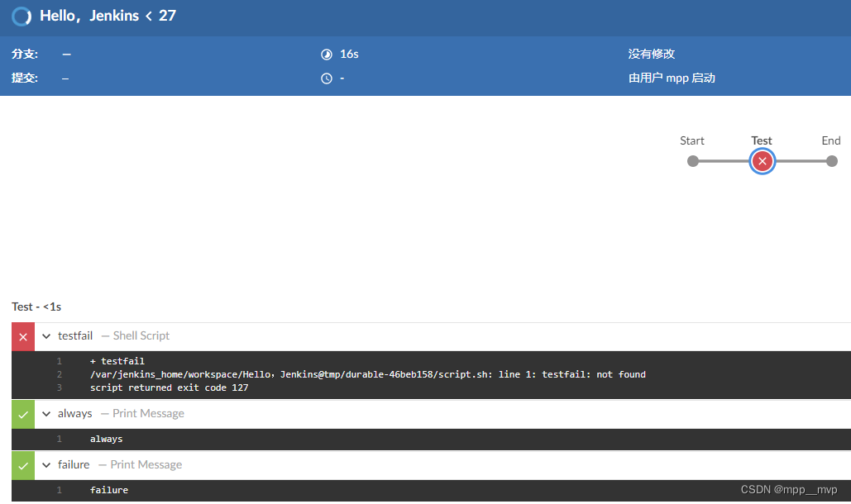Click the Test stage label above graph
Viewport: 851px width, 504px height.
(762, 141)
